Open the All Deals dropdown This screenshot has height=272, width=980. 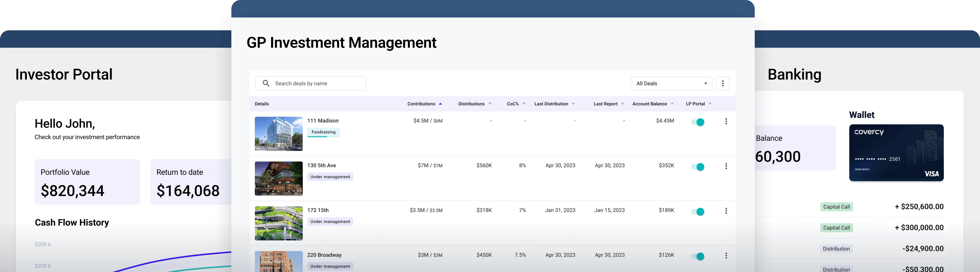[671, 83]
